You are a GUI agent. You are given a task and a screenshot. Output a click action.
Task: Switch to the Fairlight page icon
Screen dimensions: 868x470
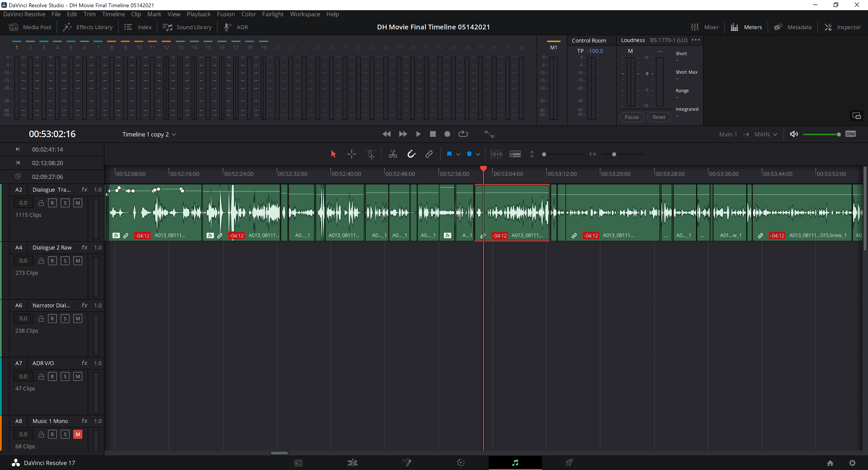(515, 463)
